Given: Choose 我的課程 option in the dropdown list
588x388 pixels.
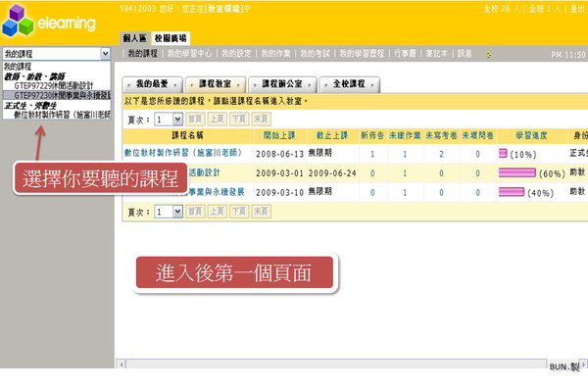Looking at the screenshot, I should tap(56, 67).
